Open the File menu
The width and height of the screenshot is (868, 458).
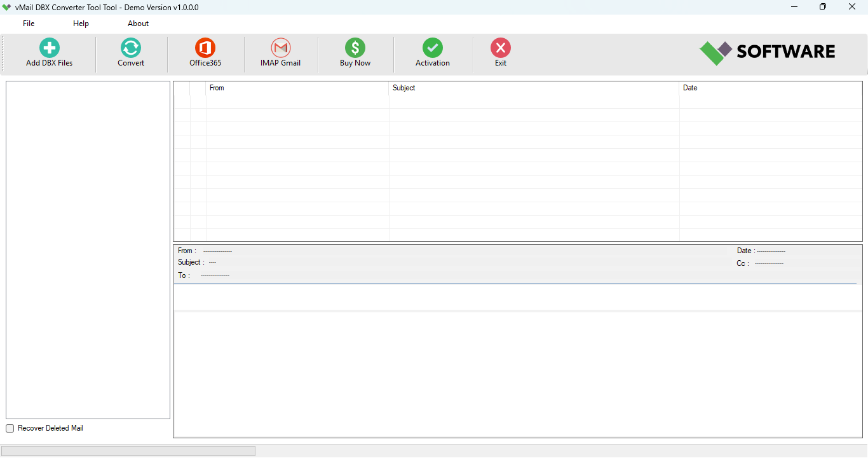[x=29, y=24]
